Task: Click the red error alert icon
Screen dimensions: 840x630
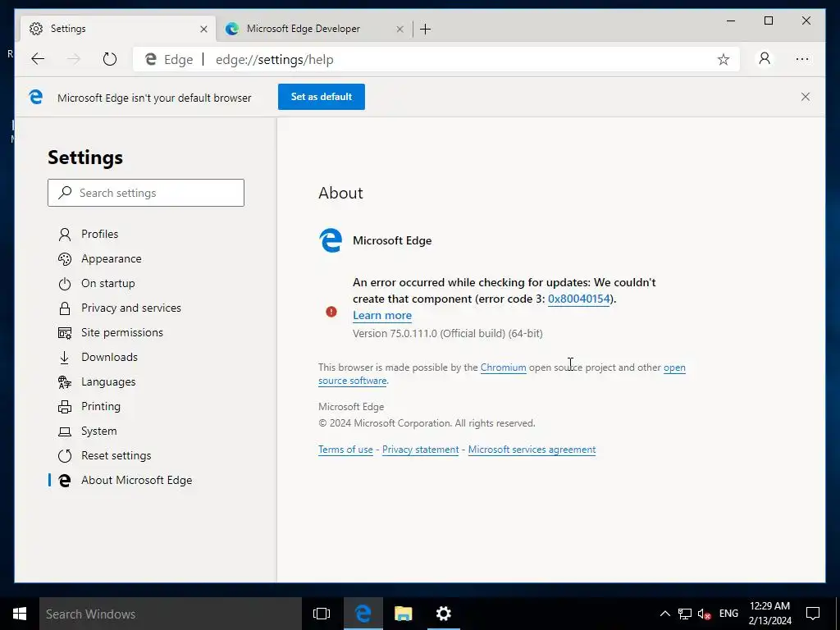Action: click(x=331, y=311)
